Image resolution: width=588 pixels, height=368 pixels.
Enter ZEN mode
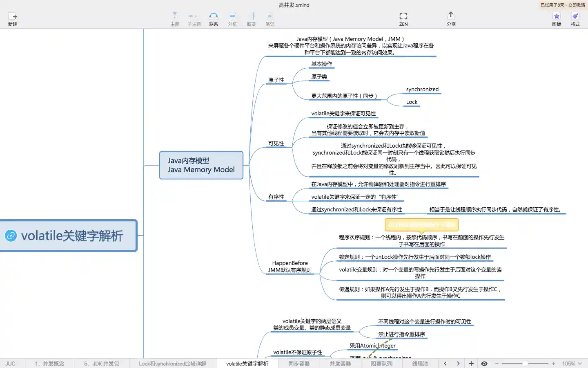[403, 16]
